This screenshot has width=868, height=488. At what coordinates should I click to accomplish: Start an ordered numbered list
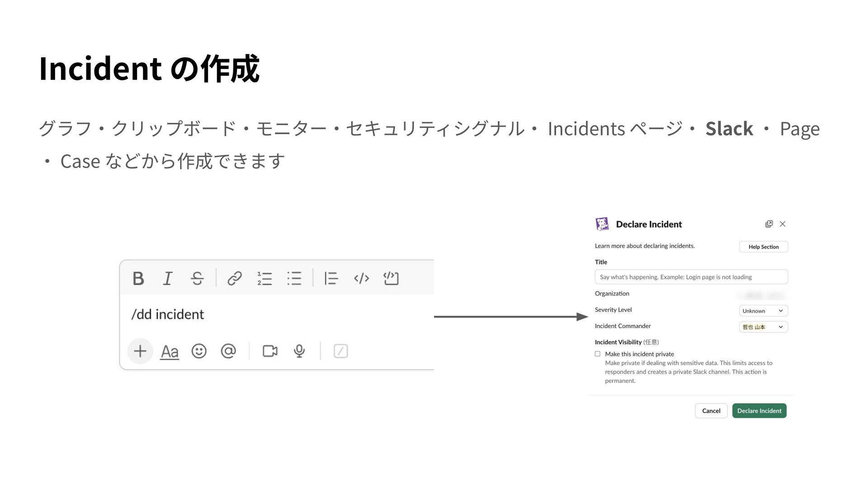264,278
